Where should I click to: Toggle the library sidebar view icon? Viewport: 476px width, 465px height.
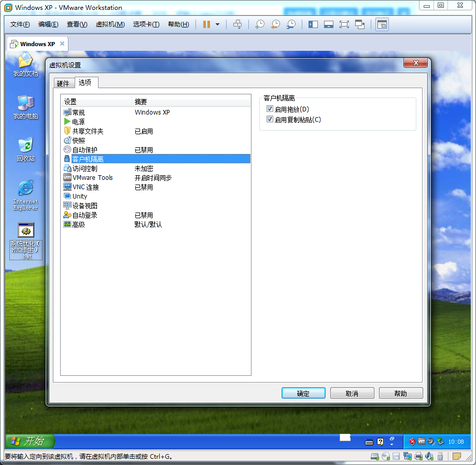313,24
